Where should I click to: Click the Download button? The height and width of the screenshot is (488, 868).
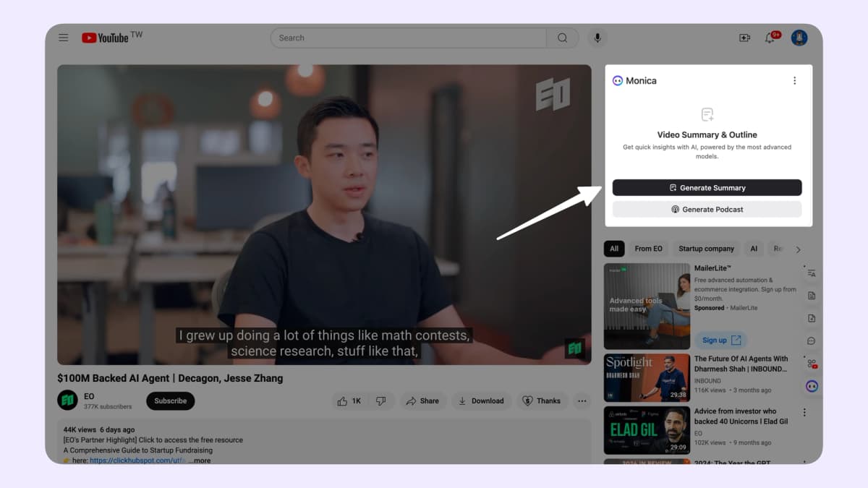pyautogui.click(x=482, y=401)
